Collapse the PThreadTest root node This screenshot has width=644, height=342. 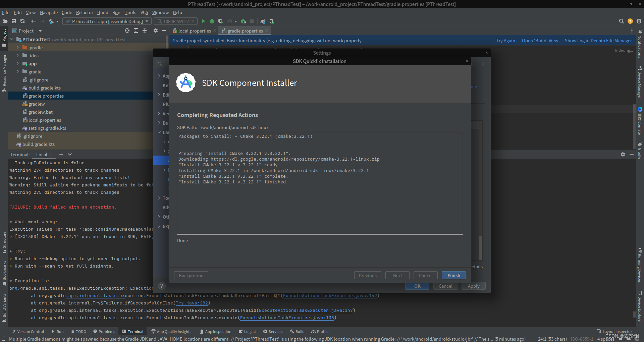click(x=12, y=39)
